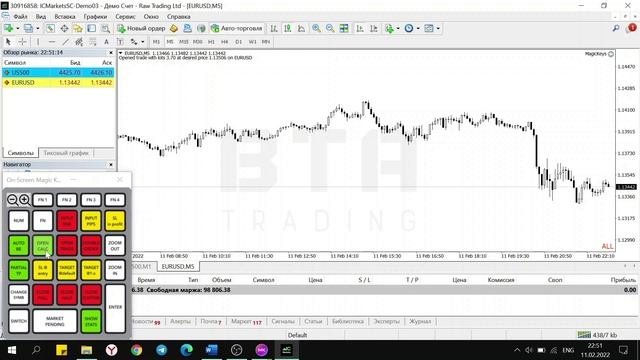Open Telegram from the taskbar
The height and width of the screenshot is (360, 640).
pos(162,350)
